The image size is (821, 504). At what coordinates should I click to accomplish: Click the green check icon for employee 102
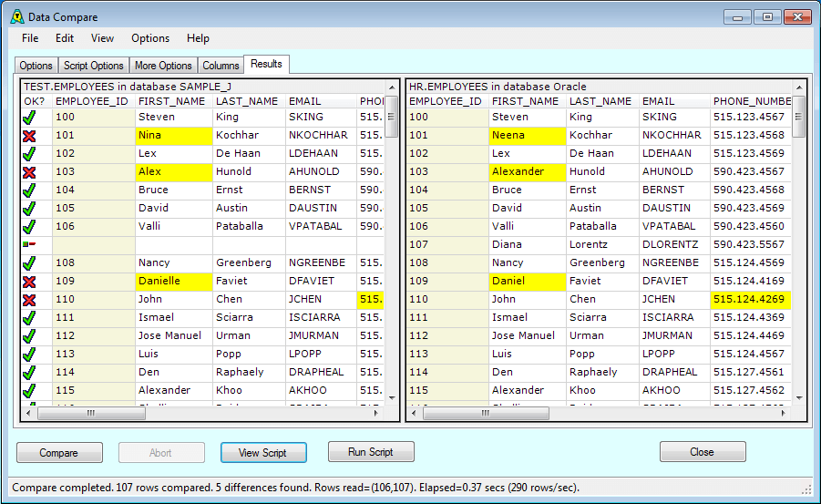coord(29,154)
